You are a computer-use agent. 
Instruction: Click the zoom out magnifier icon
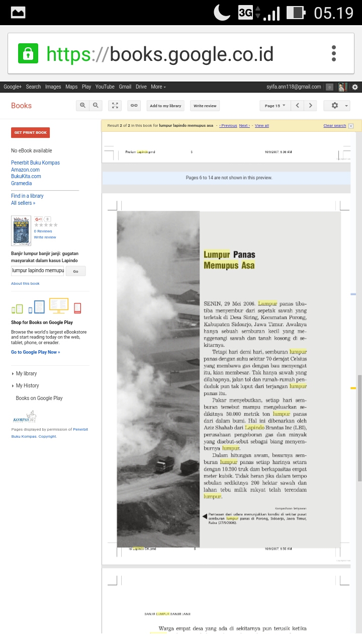95,105
